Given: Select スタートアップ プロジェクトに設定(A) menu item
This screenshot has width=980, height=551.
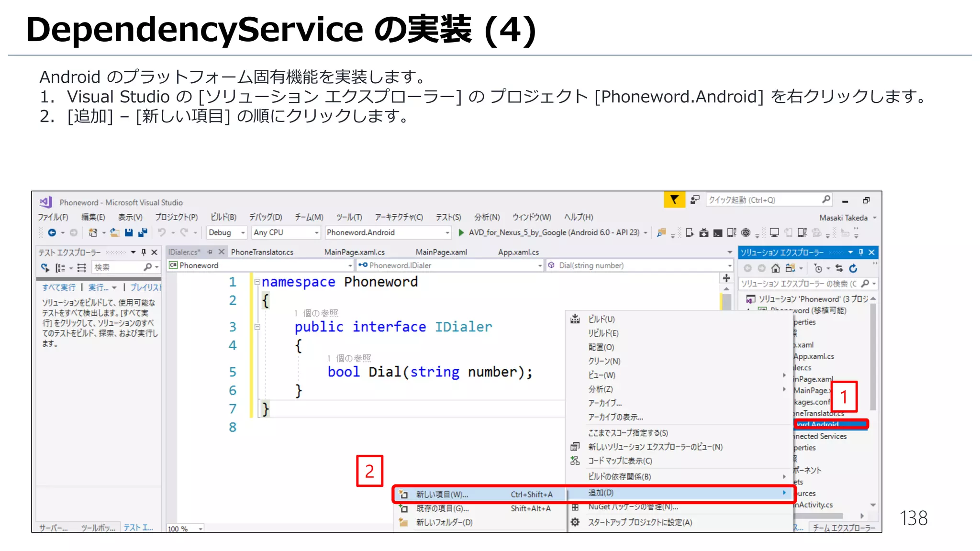Looking at the screenshot, I should click(679, 522).
